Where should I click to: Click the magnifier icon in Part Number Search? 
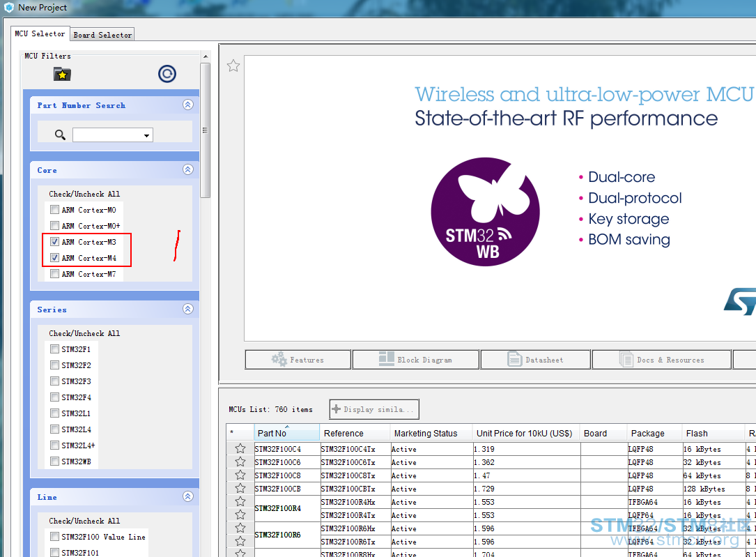pos(60,135)
